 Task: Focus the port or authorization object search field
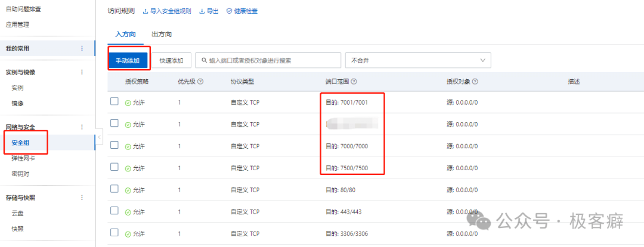click(268, 60)
